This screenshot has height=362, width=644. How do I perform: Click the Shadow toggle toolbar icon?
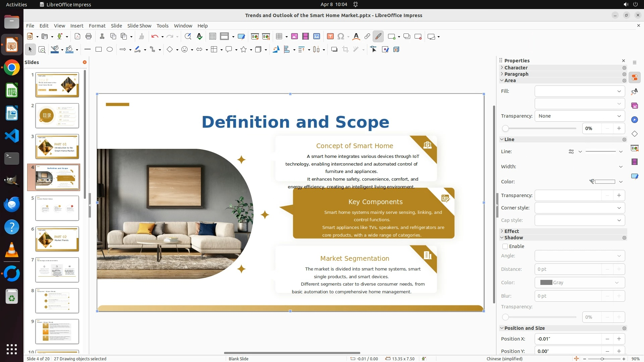334,50
